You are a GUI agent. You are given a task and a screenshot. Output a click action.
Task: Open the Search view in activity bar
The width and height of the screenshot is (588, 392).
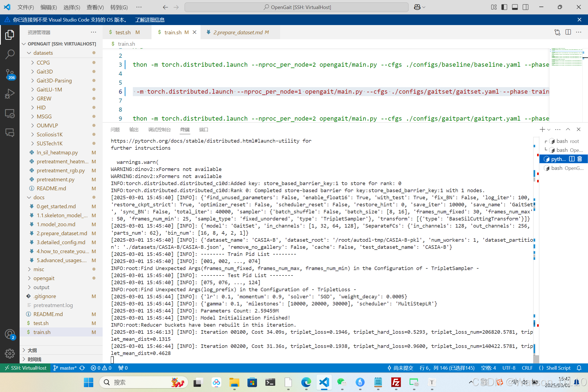pos(10,54)
